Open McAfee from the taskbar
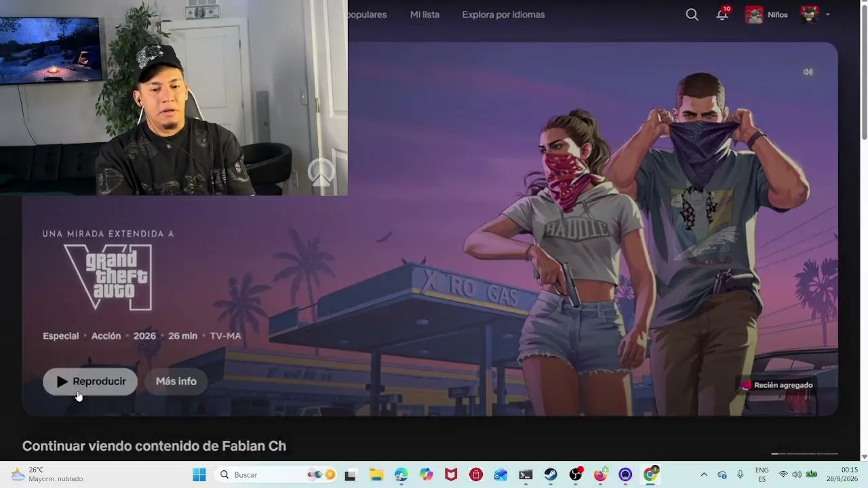Image resolution: width=868 pixels, height=488 pixels. click(451, 475)
